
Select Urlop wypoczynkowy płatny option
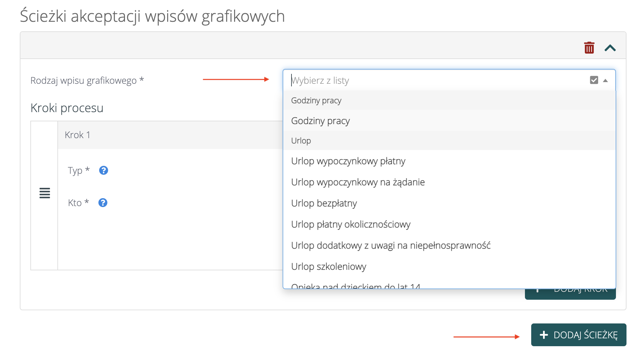click(x=348, y=161)
